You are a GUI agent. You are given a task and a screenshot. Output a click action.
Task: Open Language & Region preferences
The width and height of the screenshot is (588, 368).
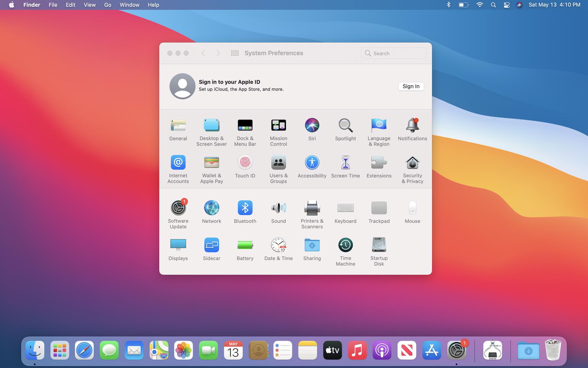coord(379,133)
